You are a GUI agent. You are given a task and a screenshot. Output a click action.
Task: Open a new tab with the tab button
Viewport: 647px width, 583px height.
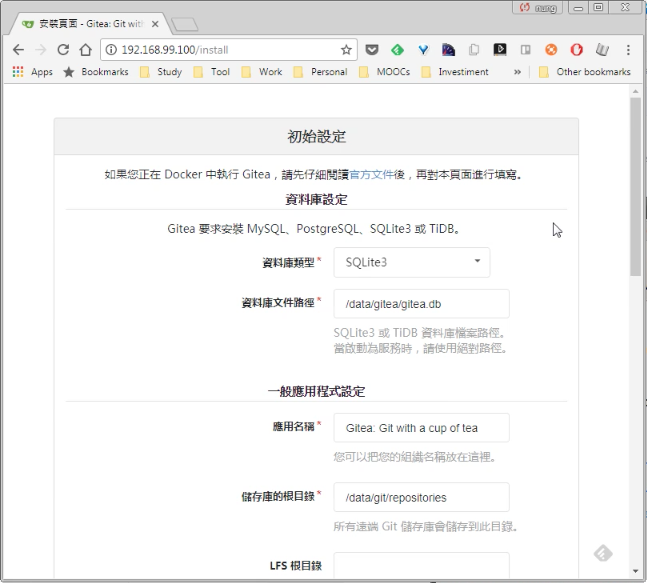(184, 24)
